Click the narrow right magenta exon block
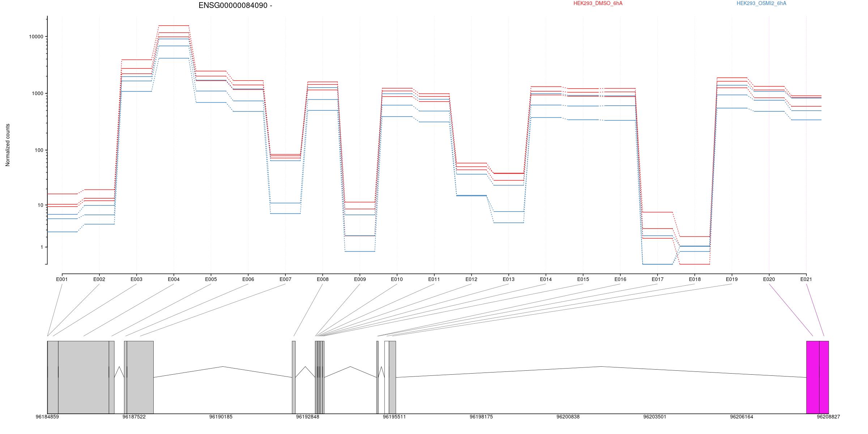The height and width of the screenshot is (434, 868). point(824,377)
